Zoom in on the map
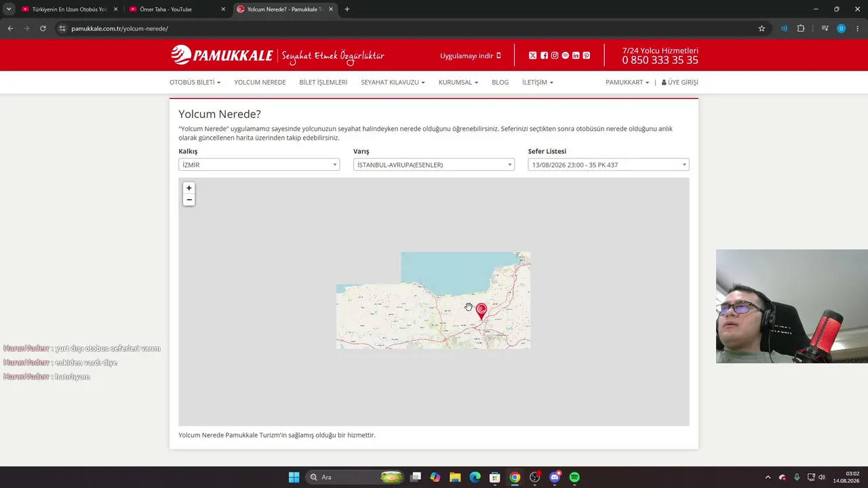 (x=189, y=188)
